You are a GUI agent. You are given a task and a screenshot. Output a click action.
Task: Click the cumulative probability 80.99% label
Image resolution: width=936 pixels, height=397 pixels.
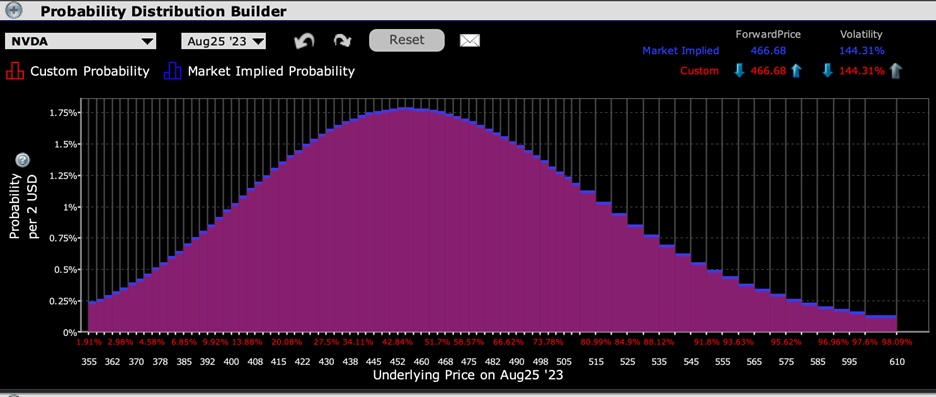click(596, 342)
